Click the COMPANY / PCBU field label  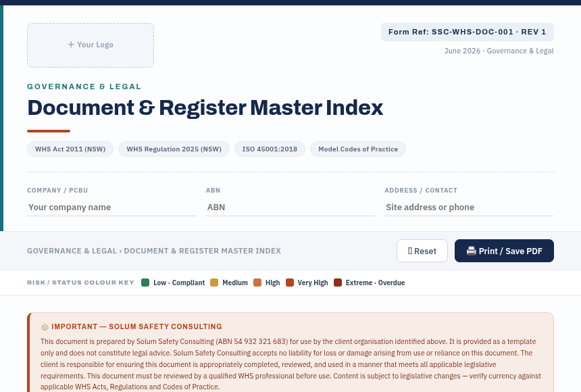(x=57, y=190)
